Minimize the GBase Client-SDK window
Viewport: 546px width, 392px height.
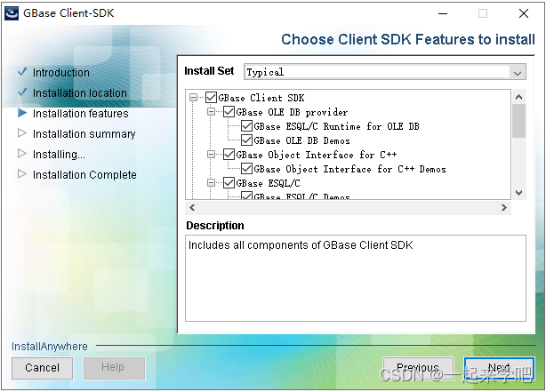[443, 13]
